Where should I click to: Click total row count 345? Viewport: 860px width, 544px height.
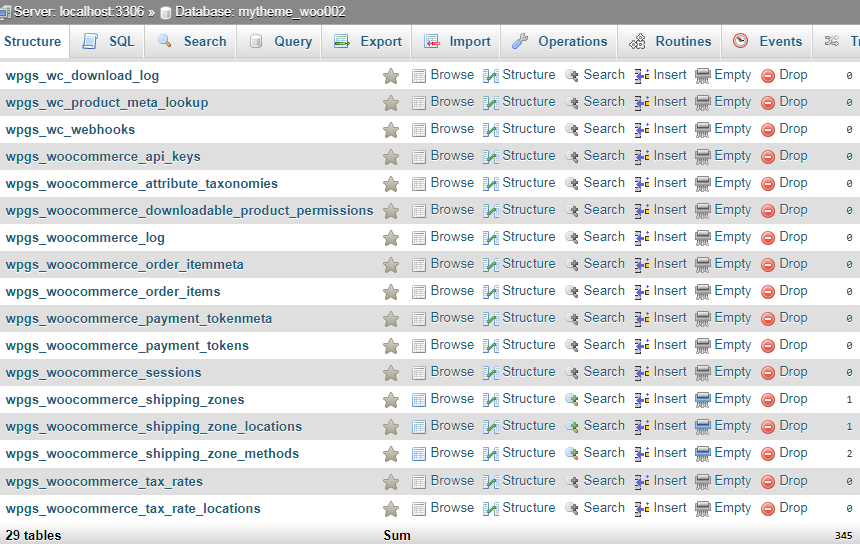844,536
